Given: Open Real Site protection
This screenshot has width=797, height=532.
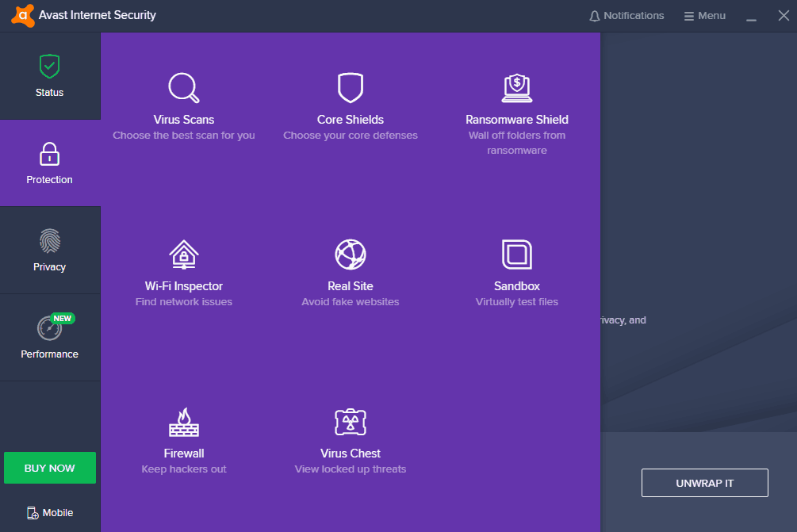Looking at the screenshot, I should point(350,265).
